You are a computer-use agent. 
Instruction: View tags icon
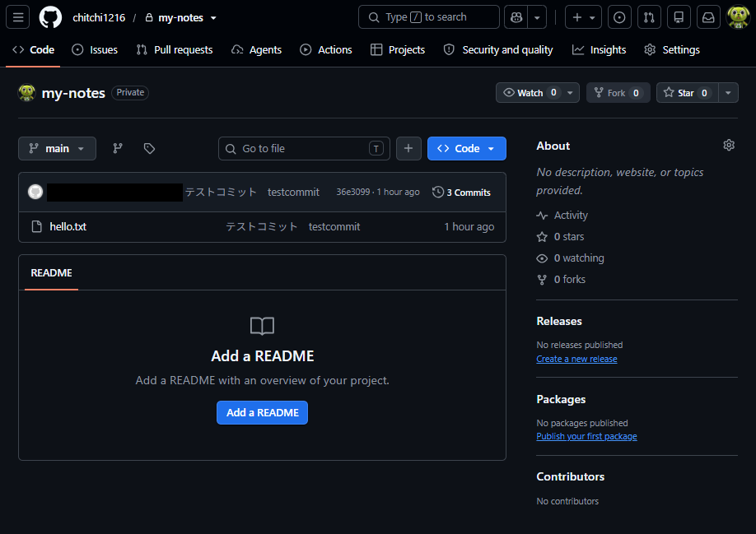coord(149,148)
